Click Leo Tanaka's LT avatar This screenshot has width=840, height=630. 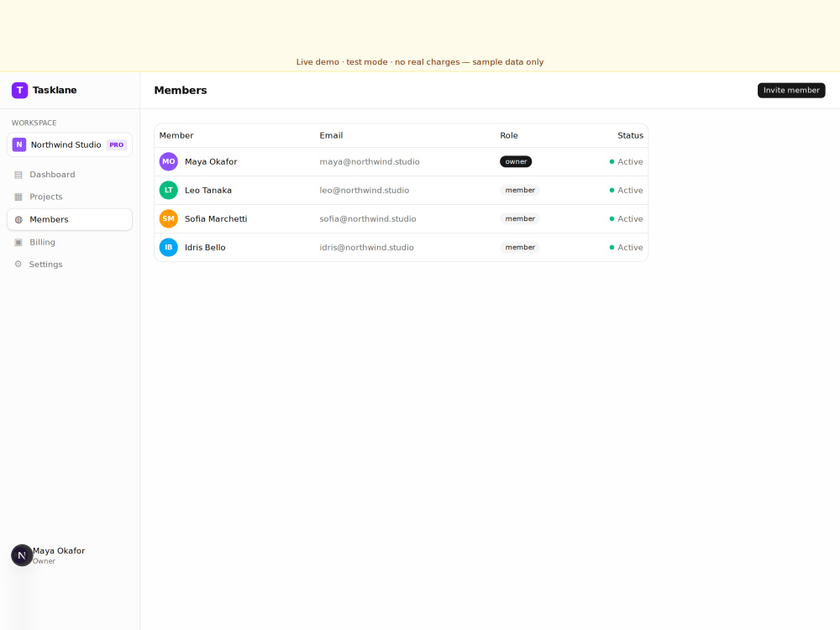point(169,190)
